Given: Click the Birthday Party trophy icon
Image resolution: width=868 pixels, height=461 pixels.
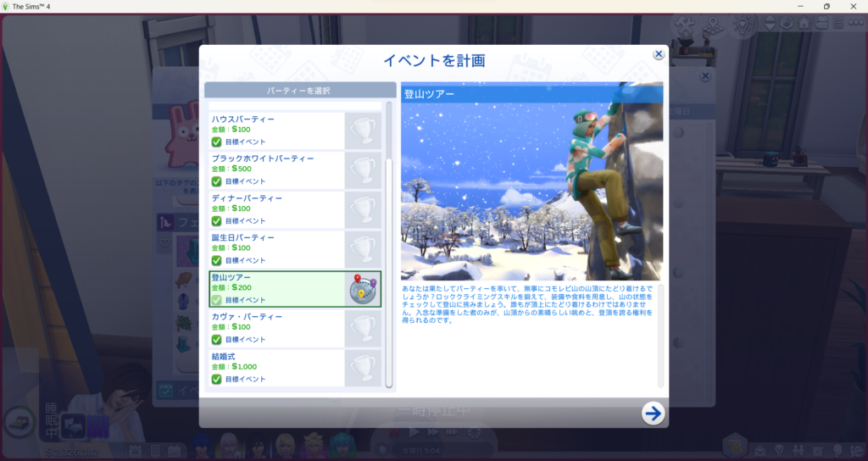Looking at the screenshot, I should tap(363, 250).
